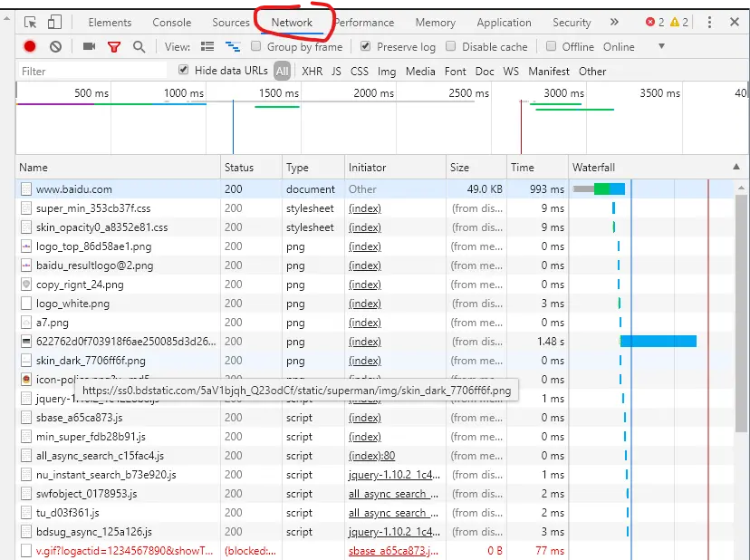Click image icon beside baidu_resultlogo@2.png
Viewport: 750px width, 560px height.
point(26,266)
